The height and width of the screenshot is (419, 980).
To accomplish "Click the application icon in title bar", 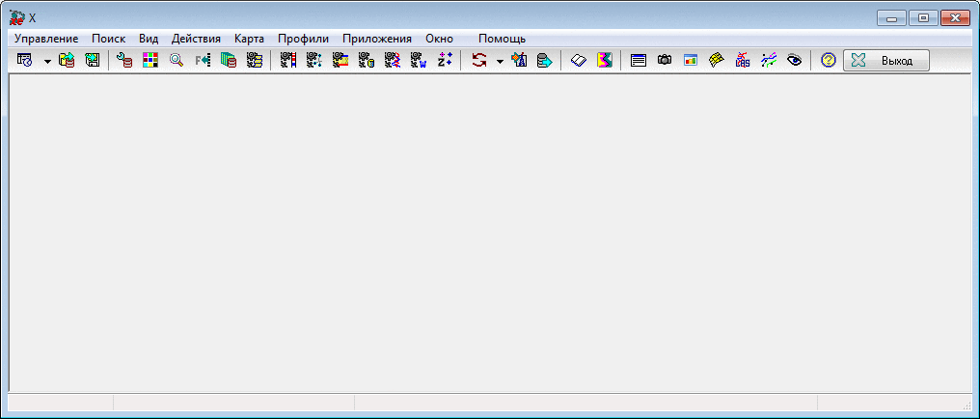I will [x=16, y=17].
